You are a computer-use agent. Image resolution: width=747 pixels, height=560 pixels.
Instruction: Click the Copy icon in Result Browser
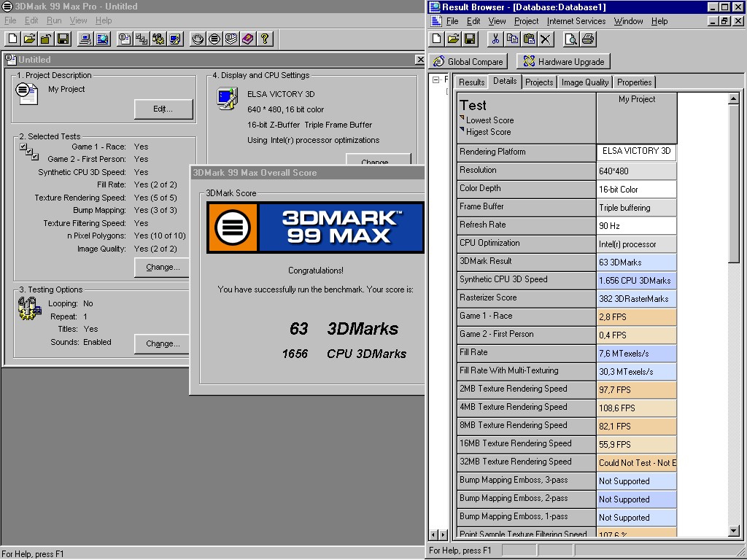point(512,39)
